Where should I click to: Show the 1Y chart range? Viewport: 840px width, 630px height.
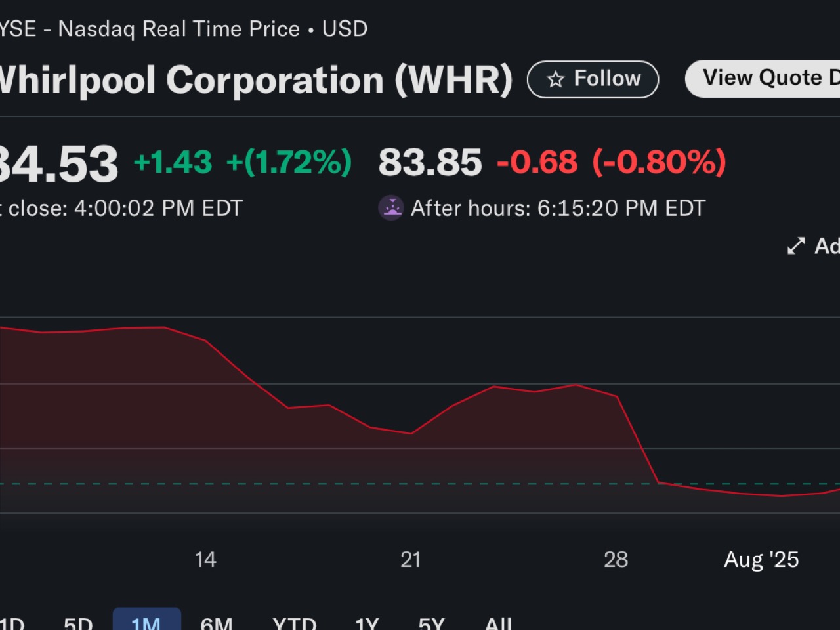click(367, 623)
